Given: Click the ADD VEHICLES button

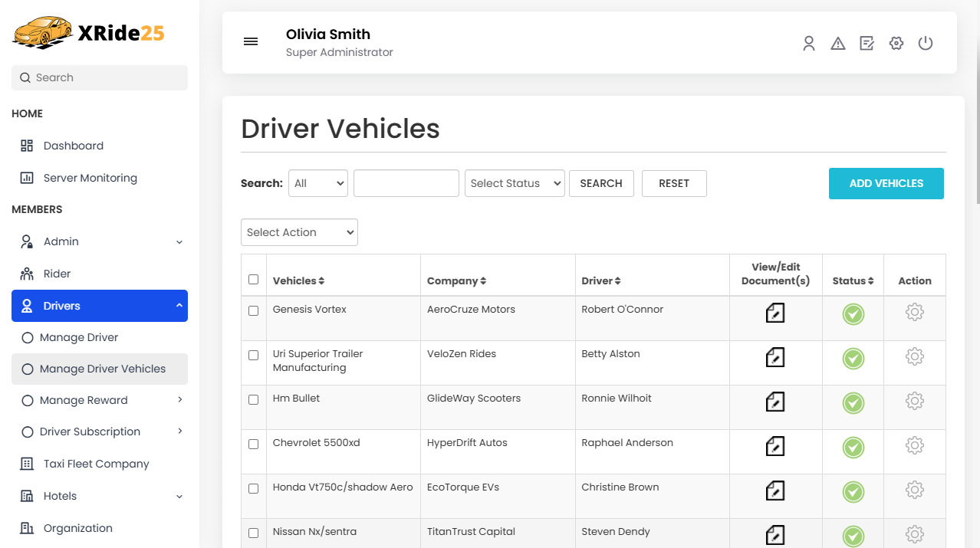Looking at the screenshot, I should click(x=886, y=183).
